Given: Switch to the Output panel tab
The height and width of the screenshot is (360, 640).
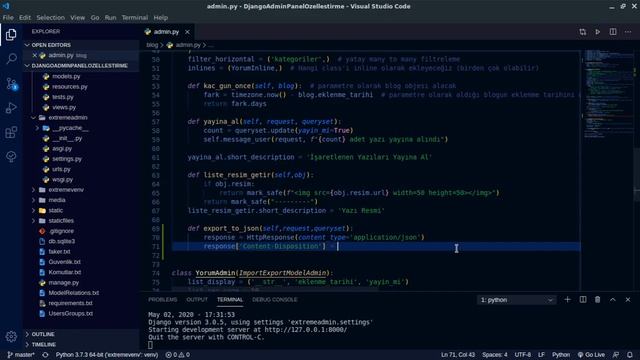Looking at the screenshot, I should (197, 300).
